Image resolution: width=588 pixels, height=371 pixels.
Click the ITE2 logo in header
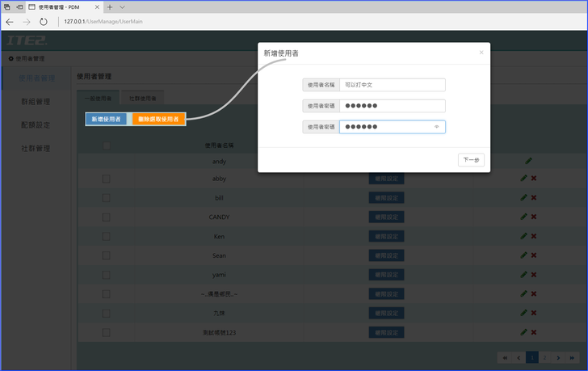(x=26, y=40)
